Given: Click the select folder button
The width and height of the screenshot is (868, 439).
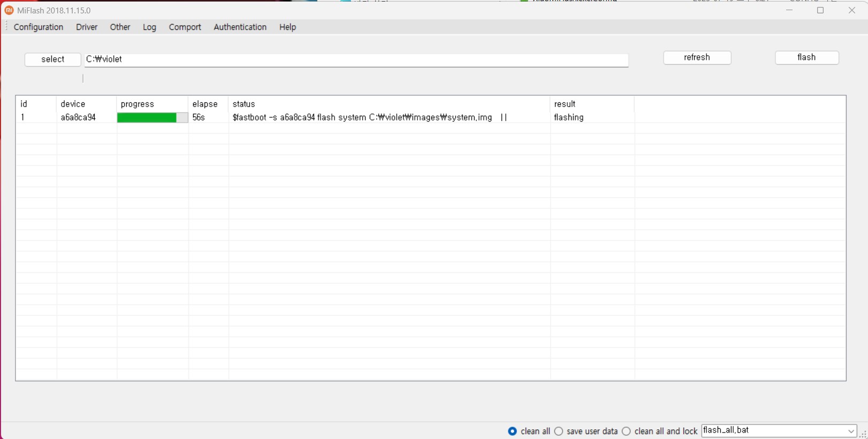Looking at the screenshot, I should point(53,59).
